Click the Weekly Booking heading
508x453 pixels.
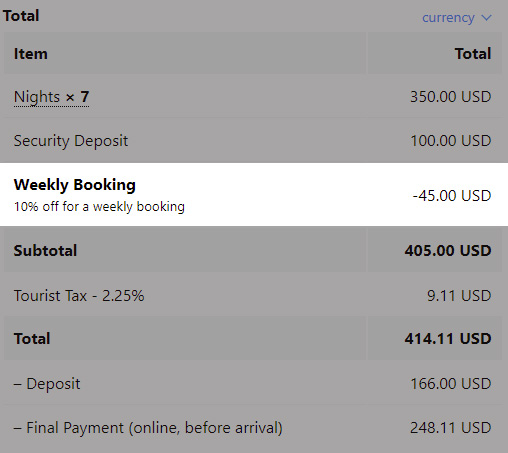75,185
